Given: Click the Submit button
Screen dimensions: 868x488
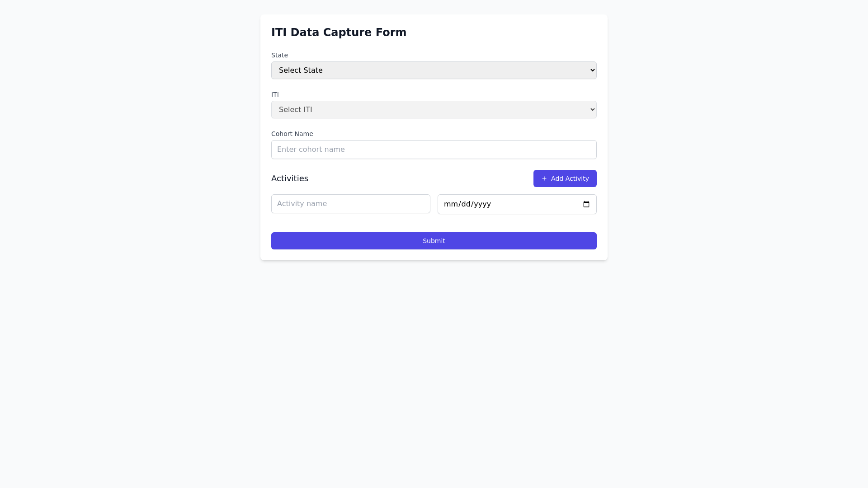Looking at the screenshot, I should (x=434, y=241).
